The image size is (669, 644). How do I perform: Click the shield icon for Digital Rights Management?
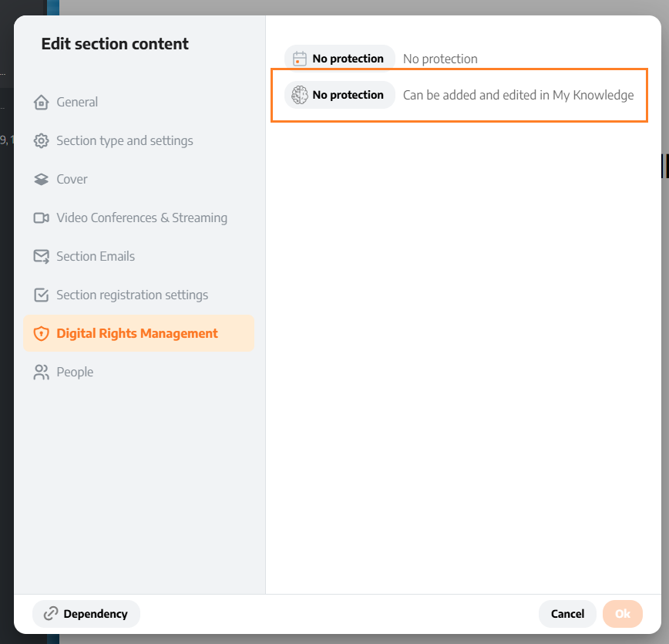click(x=42, y=333)
